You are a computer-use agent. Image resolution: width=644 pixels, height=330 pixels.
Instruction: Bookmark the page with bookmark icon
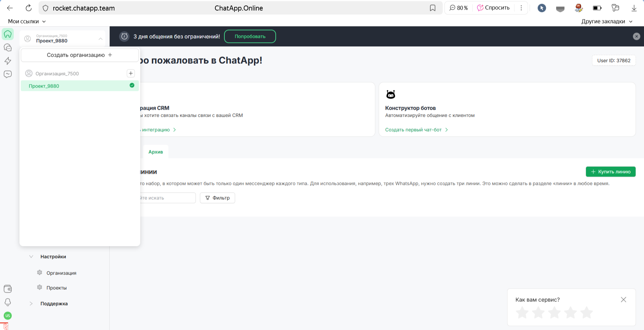433,8
